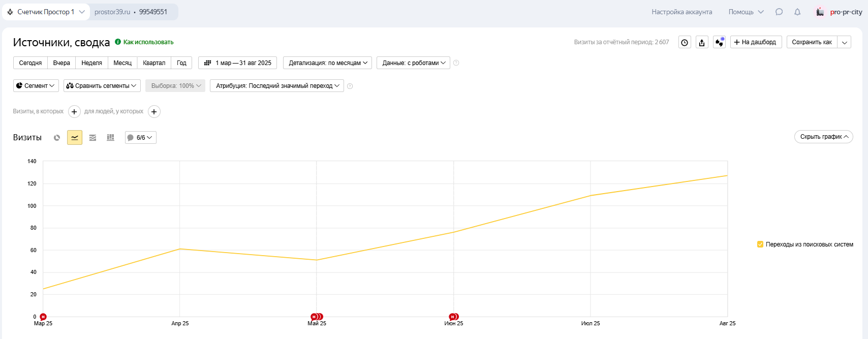The height and width of the screenshot is (339, 868).
Task: Open the Как использовать link
Action: click(148, 42)
